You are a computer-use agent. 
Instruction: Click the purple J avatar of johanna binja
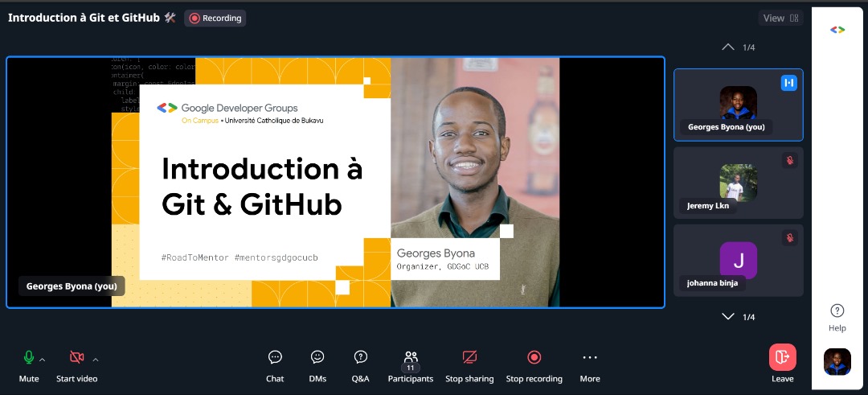(x=738, y=261)
